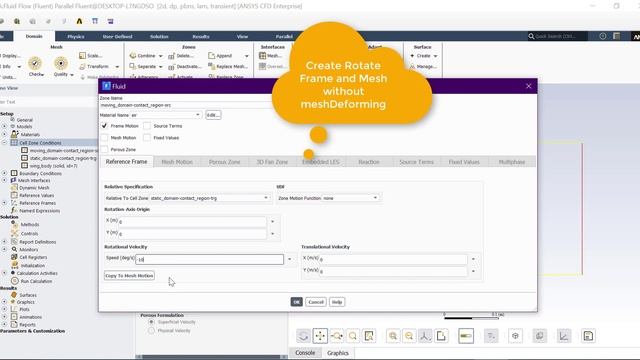Click the fit-to-window zoom icon
The height and width of the screenshot is (360, 640).
click(x=393, y=336)
